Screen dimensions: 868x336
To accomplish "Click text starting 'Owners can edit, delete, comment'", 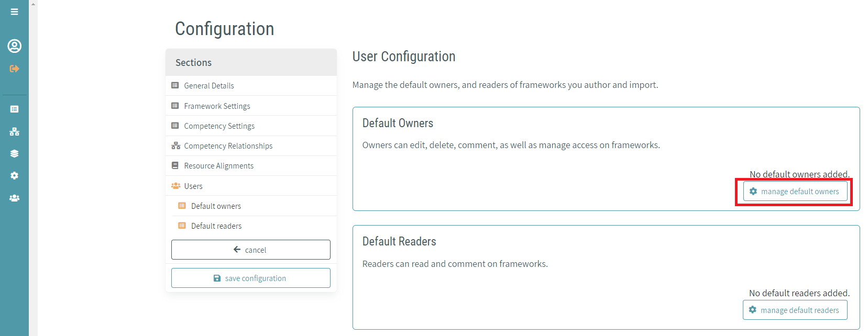I will pyautogui.click(x=511, y=145).
